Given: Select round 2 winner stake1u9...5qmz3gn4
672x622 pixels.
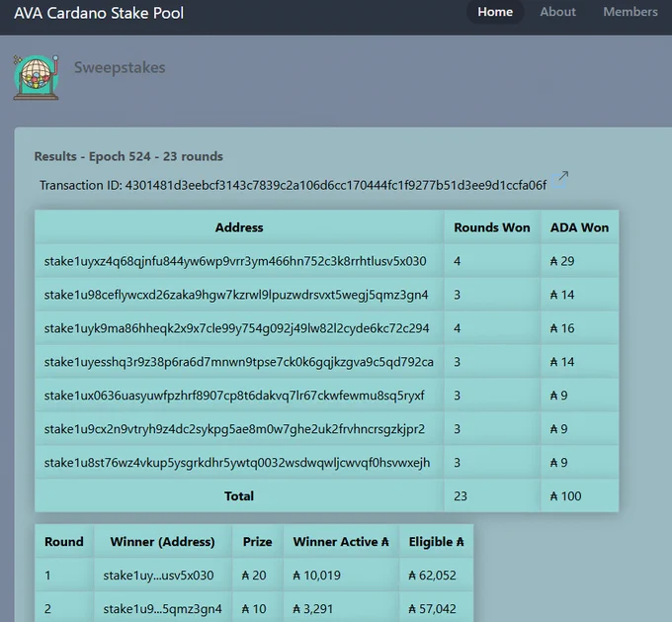Looking at the screenshot, I should 162,609.
